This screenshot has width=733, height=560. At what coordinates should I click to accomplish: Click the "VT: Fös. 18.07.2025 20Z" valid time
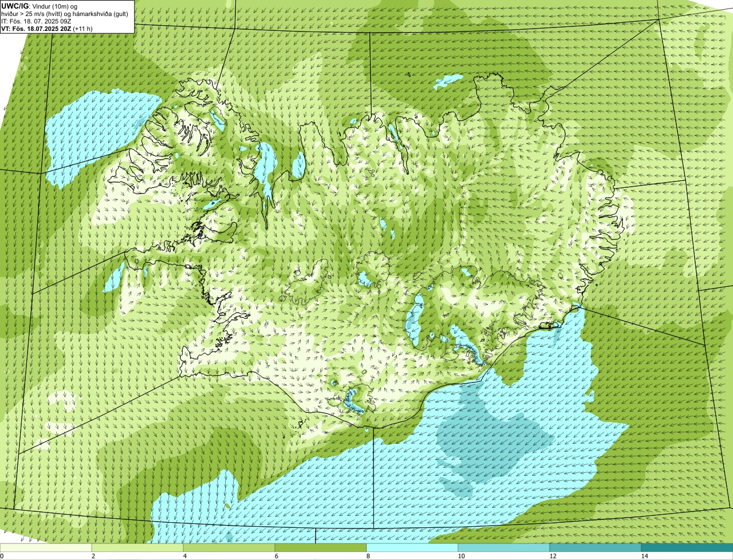(37, 28)
